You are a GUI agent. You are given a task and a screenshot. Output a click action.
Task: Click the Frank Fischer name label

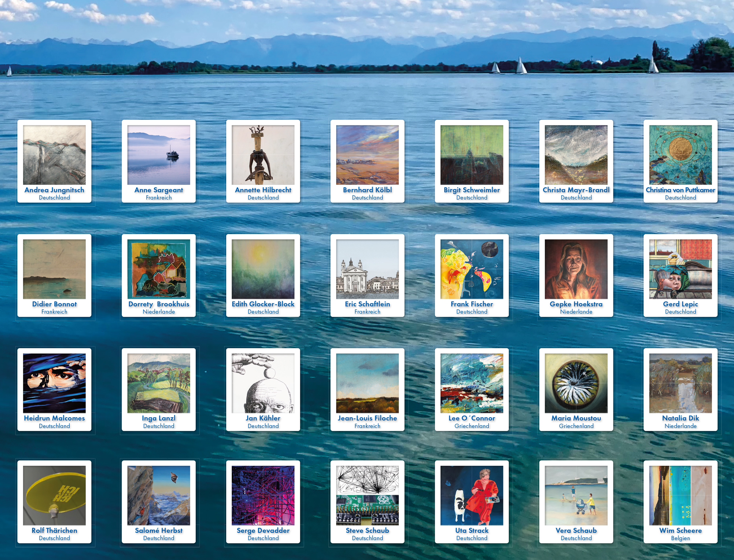pyautogui.click(x=472, y=304)
